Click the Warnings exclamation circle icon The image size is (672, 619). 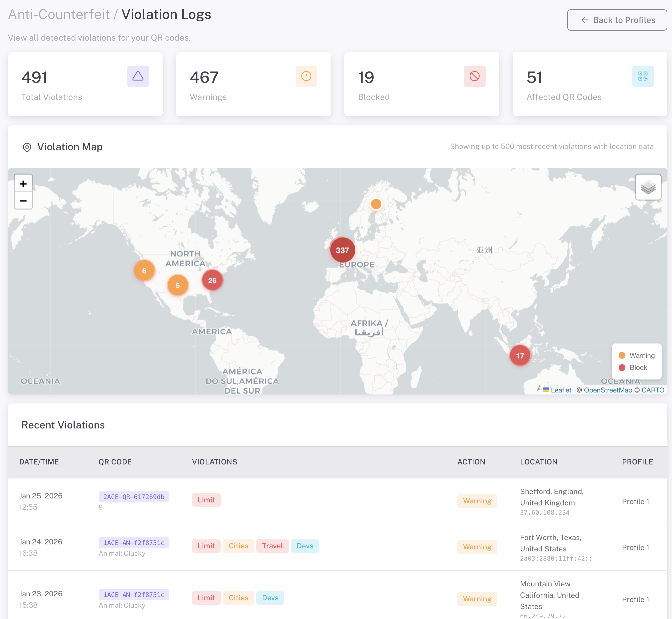306,76
